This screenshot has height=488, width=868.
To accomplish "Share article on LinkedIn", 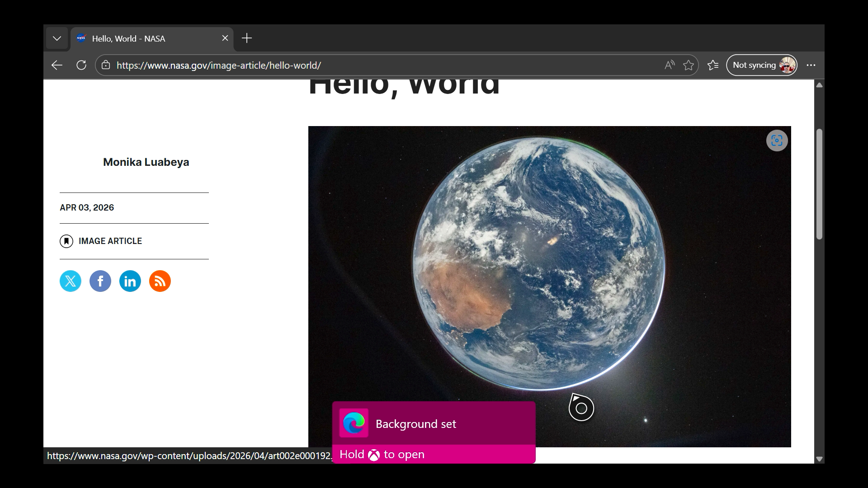I will [x=130, y=281].
